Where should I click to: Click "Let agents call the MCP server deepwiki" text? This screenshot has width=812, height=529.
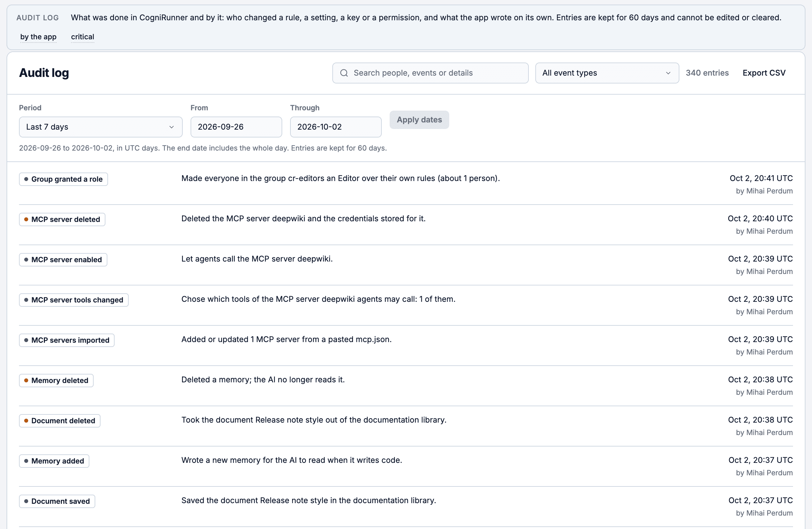point(257,259)
